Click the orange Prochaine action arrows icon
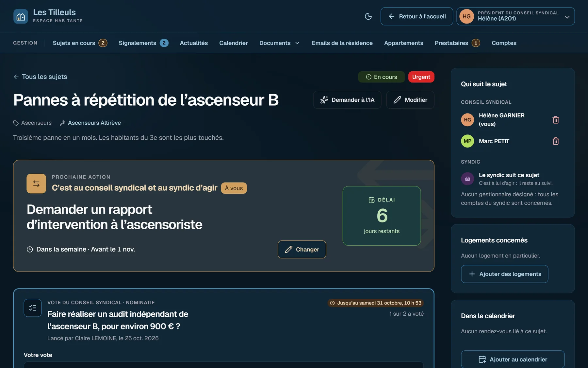588x368 pixels. click(x=36, y=184)
